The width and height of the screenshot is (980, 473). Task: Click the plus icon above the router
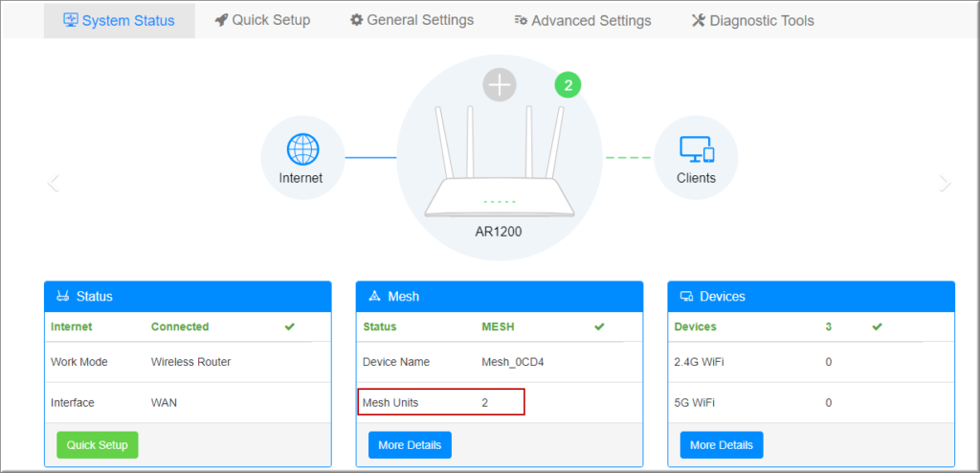pyautogui.click(x=499, y=85)
